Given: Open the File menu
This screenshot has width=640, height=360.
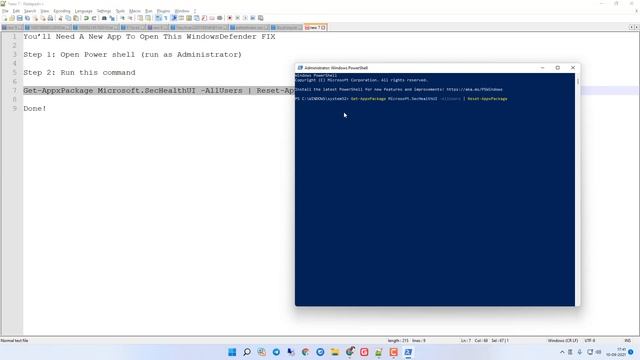Looking at the screenshot, I should (5, 11).
